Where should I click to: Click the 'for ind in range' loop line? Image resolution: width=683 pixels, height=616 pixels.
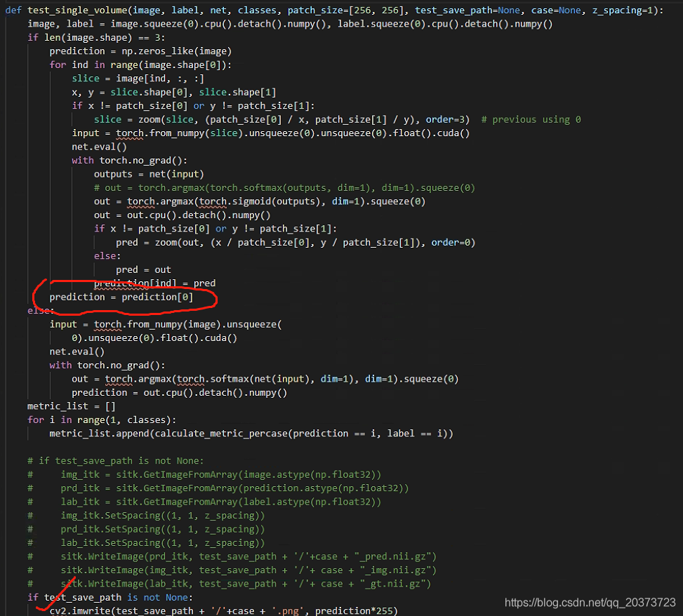(x=140, y=65)
